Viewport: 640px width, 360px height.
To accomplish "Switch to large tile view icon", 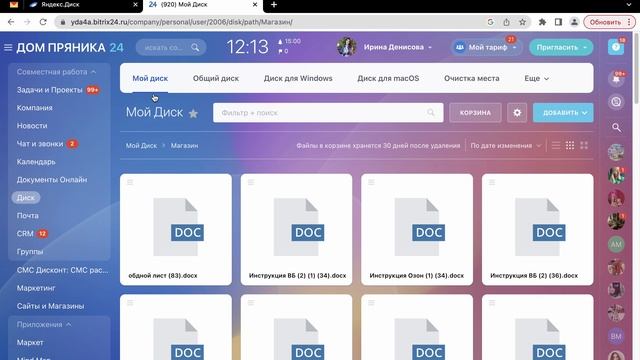I will (584, 145).
